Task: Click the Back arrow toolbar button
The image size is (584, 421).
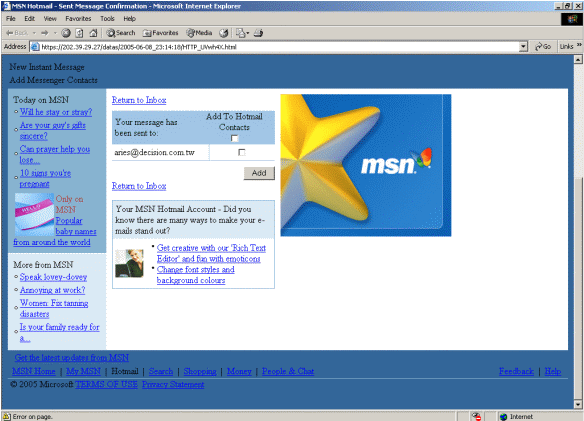Action: pos(17,33)
